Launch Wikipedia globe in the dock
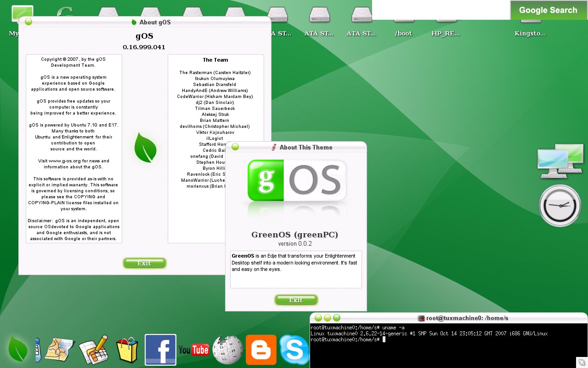 pyautogui.click(x=227, y=350)
